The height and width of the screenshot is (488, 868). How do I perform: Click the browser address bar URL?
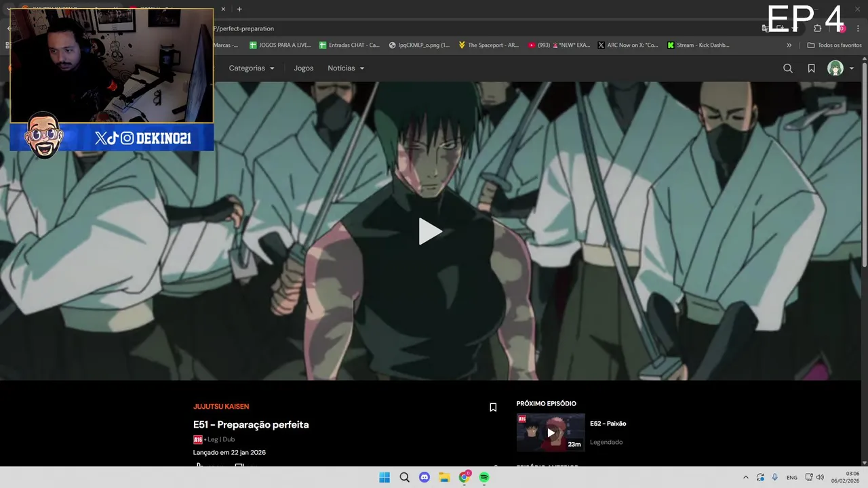click(x=245, y=28)
